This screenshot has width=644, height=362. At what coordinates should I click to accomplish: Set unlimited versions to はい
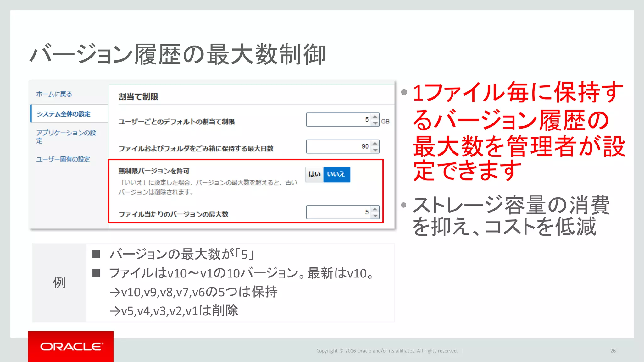point(314,174)
